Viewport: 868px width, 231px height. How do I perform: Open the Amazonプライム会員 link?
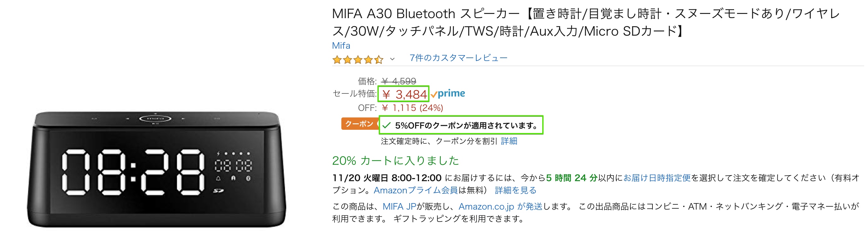click(415, 190)
